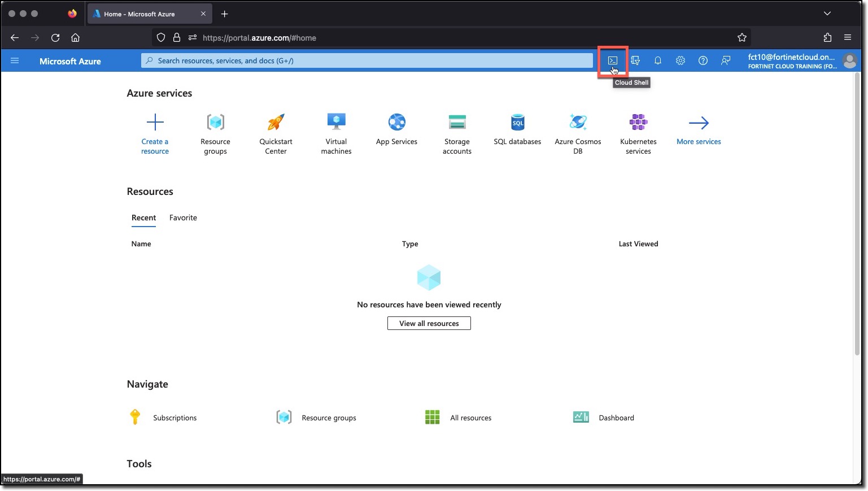Click the More services link text
This screenshot has width=868, height=491.
tap(699, 142)
